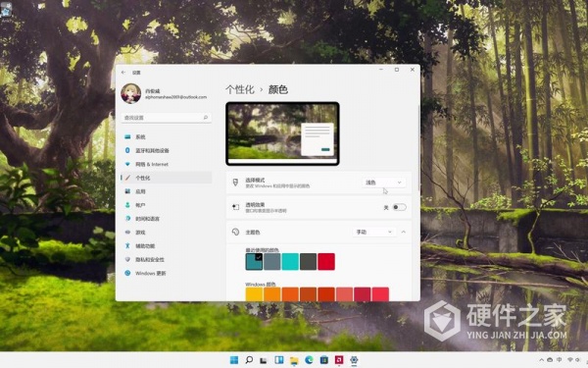Click the user profile avatar picture
This screenshot has width=588, height=368.
tap(131, 93)
